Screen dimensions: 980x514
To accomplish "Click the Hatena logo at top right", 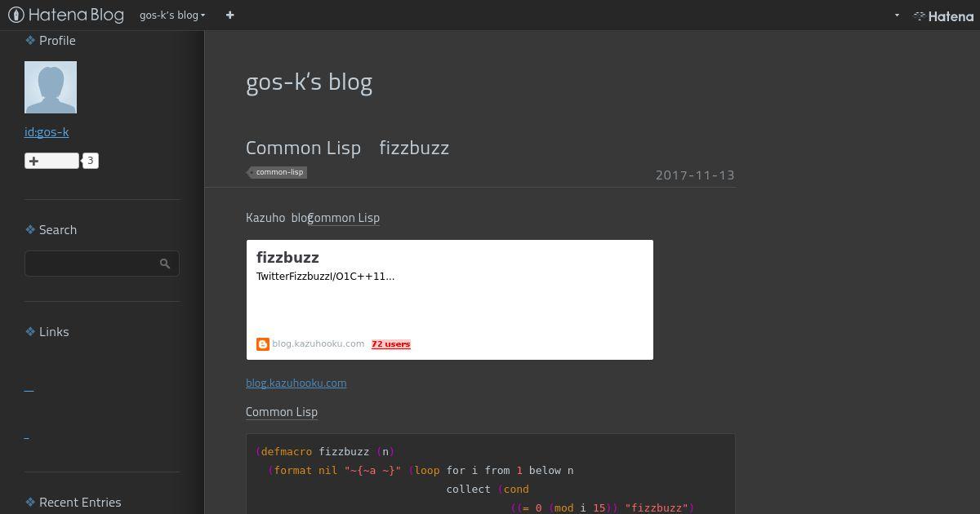I will (943, 16).
